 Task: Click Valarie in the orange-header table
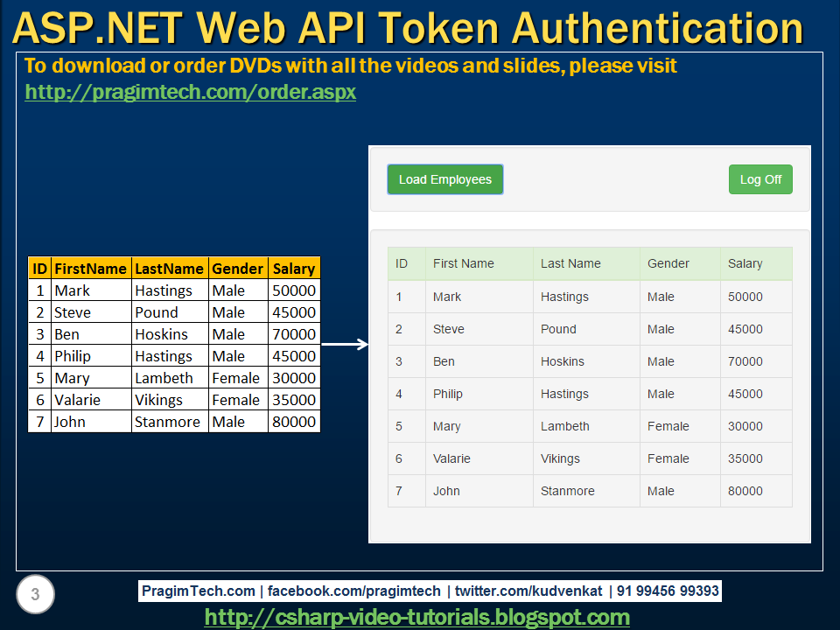coord(77,400)
